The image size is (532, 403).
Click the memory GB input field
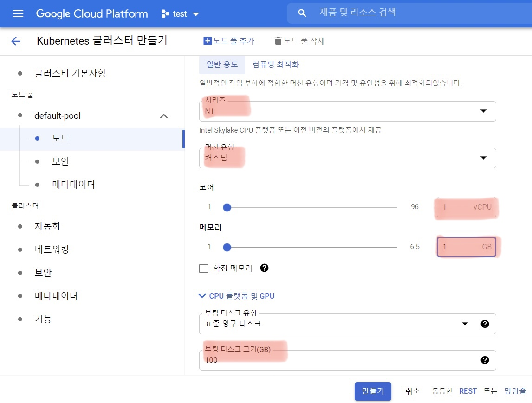tap(467, 247)
